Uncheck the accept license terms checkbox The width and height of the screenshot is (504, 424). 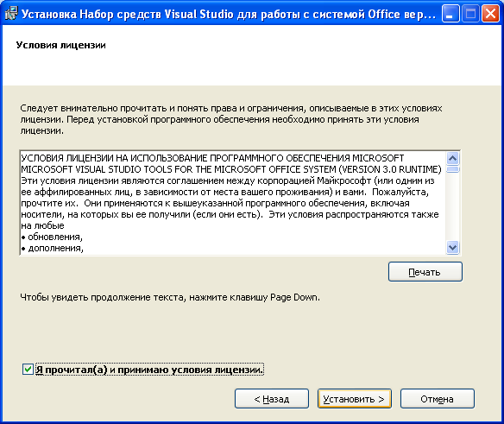28,369
